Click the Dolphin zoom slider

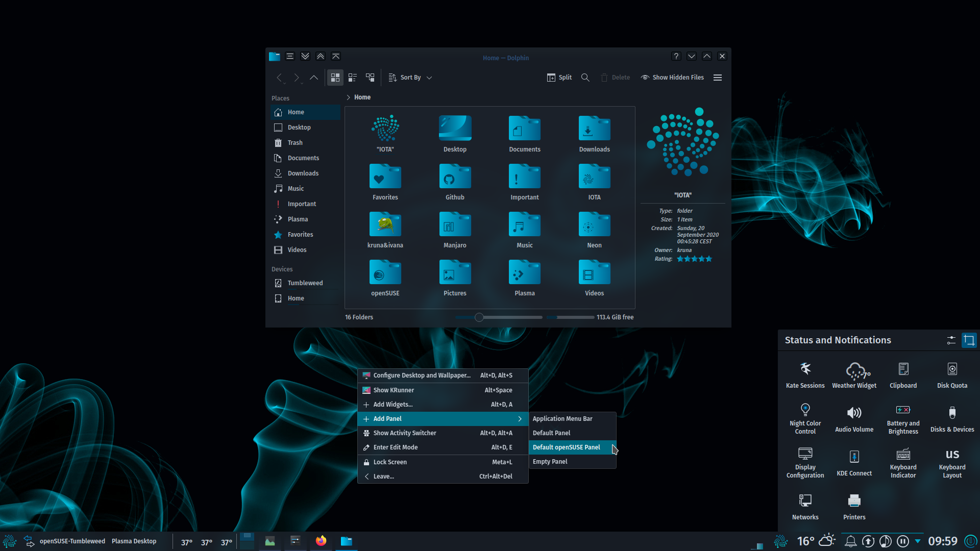[x=499, y=317]
